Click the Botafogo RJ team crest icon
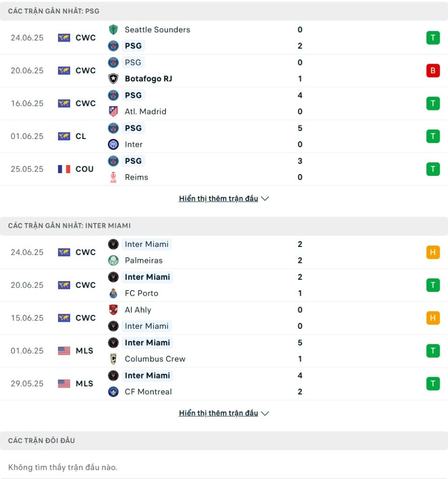Image resolution: width=448 pixels, height=479 pixels. pos(113,79)
